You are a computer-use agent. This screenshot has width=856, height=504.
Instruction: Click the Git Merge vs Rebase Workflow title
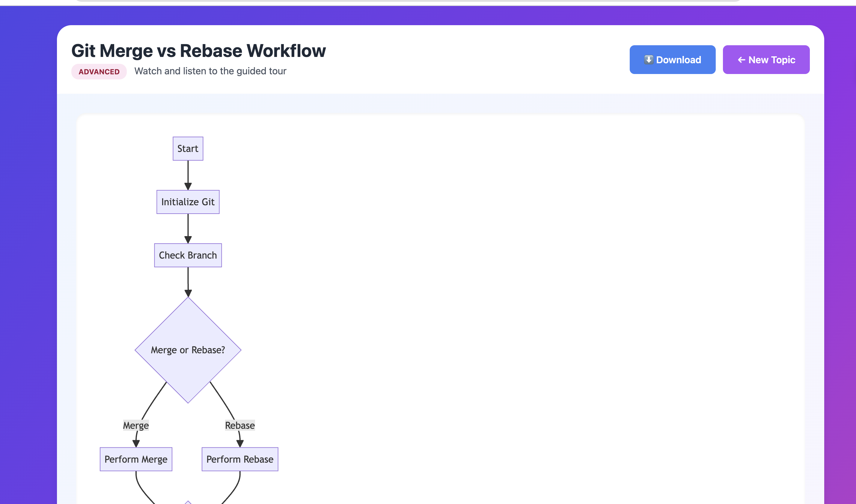click(x=198, y=51)
